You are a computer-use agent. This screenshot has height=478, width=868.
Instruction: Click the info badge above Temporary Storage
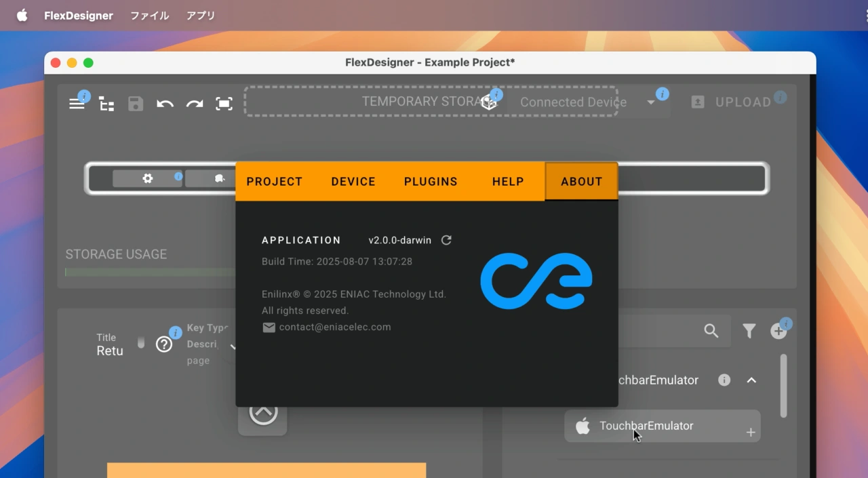(496, 95)
